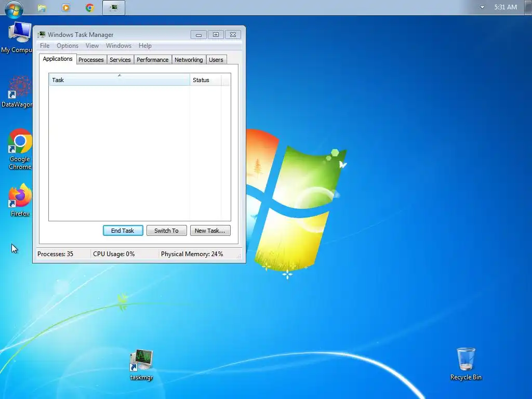Switch to the Services tab

point(120,60)
